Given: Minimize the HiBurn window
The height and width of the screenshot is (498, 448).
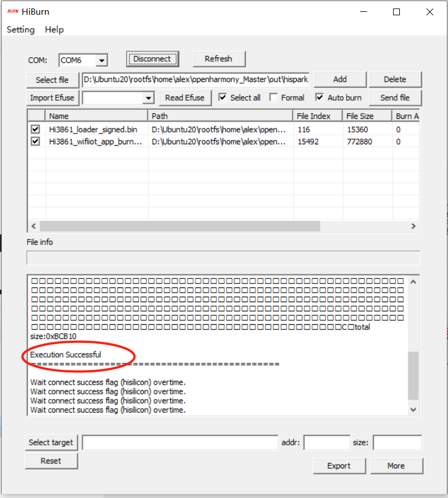Looking at the screenshot, I should (x=364, y=12).
